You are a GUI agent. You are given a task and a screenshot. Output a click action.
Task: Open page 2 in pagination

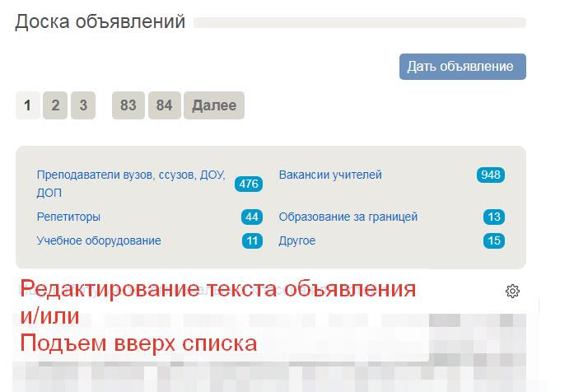(55, 105)
